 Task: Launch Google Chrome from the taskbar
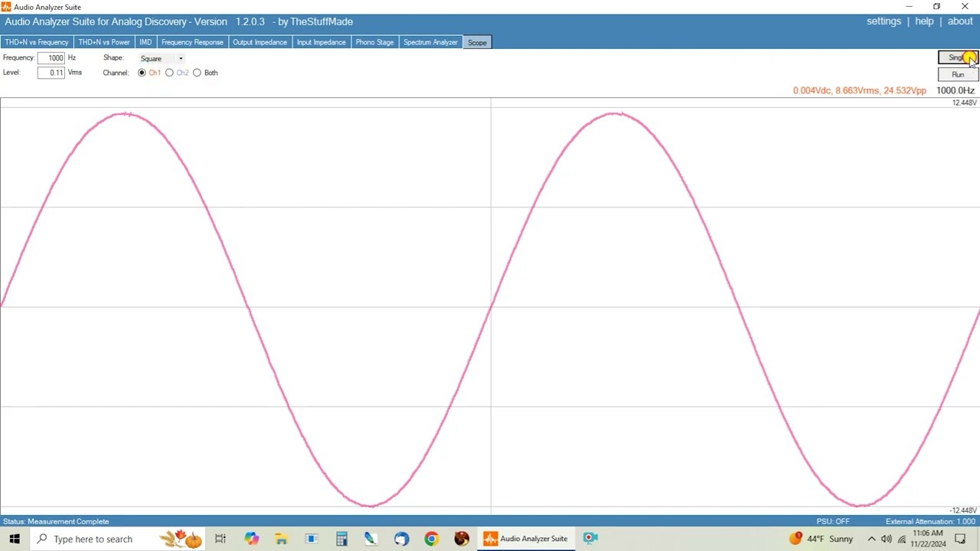click(x=431, y=539)
